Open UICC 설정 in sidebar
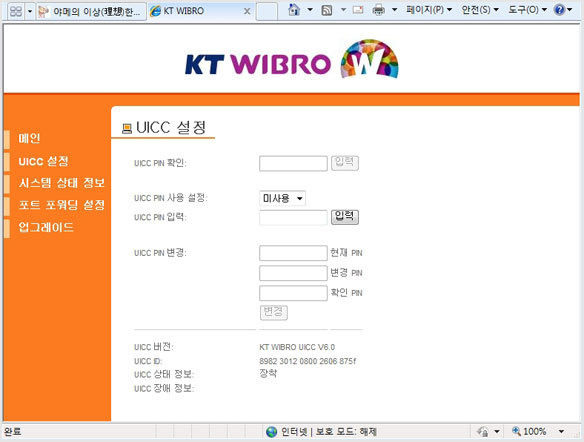Screen dimensions: 584x442 click(44, 161)
